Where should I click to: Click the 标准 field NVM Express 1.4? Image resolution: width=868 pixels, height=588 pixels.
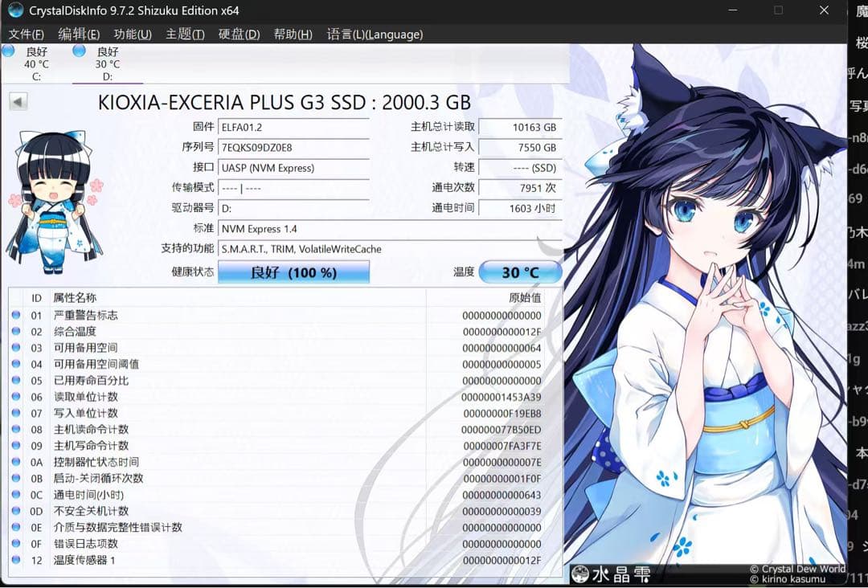(x=390, y=229)
